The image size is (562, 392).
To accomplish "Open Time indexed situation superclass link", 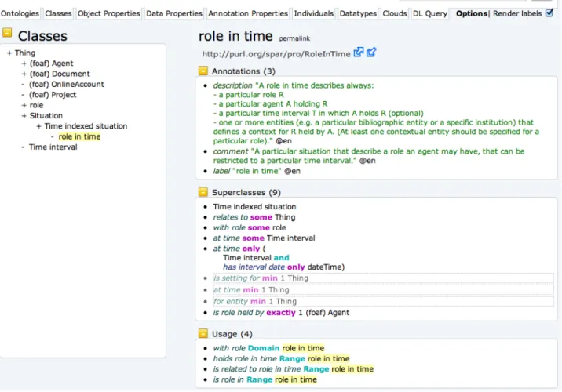I will pyautogui.click(x=254, y=206).
